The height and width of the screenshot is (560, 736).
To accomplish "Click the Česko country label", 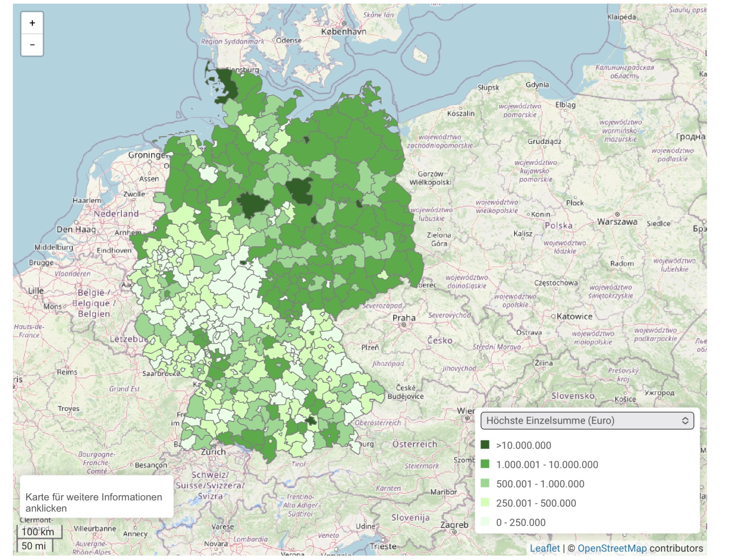I will coord(440,341).
